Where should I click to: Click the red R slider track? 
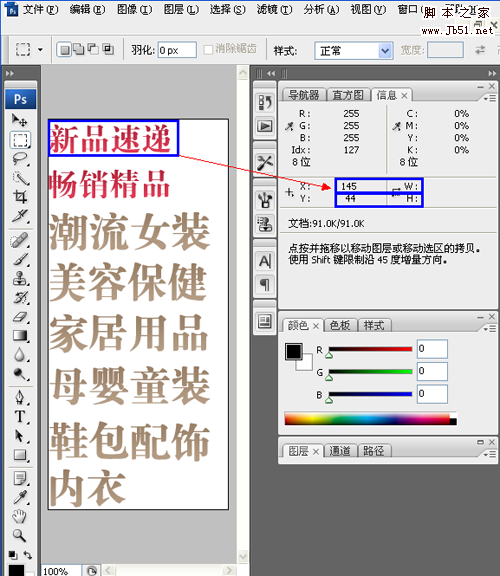370,349
